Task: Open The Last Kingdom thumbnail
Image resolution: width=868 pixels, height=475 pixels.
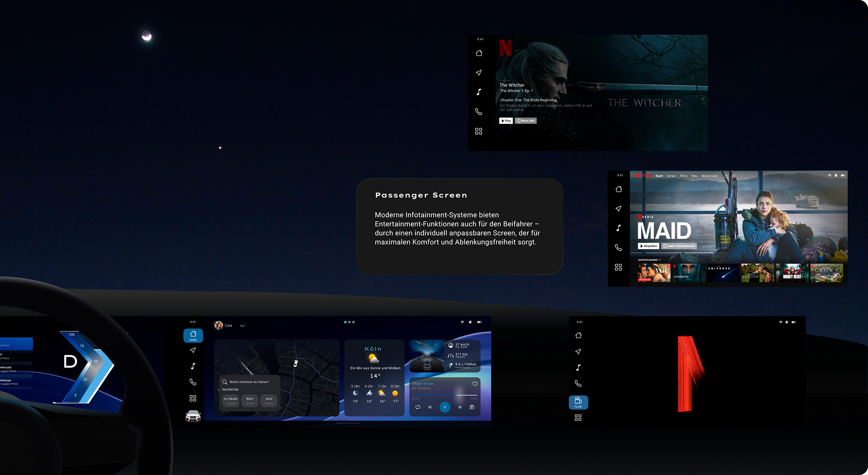Action: [x=758, y=273]
